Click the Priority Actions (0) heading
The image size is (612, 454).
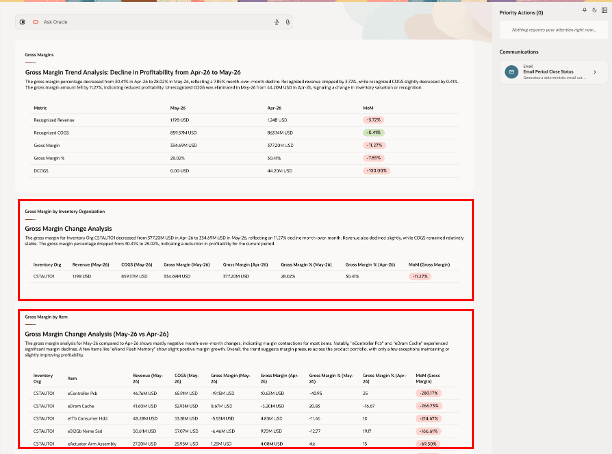click(x=521, y=13)
